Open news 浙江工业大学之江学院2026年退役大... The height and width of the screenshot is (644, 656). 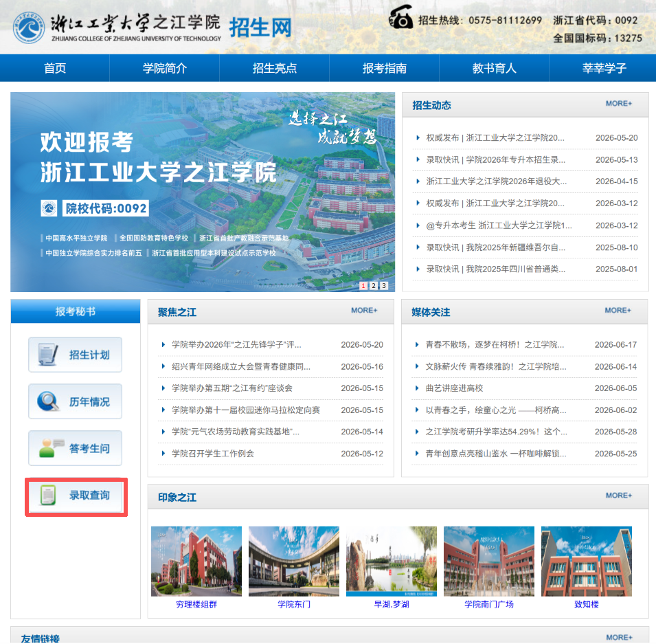pos(496,181)
